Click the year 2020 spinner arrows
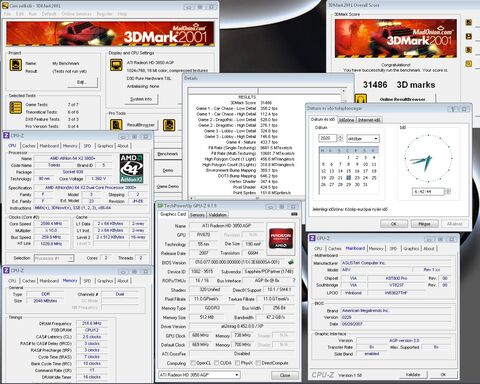This screenshot has width=480, height=384. point(340,138)
